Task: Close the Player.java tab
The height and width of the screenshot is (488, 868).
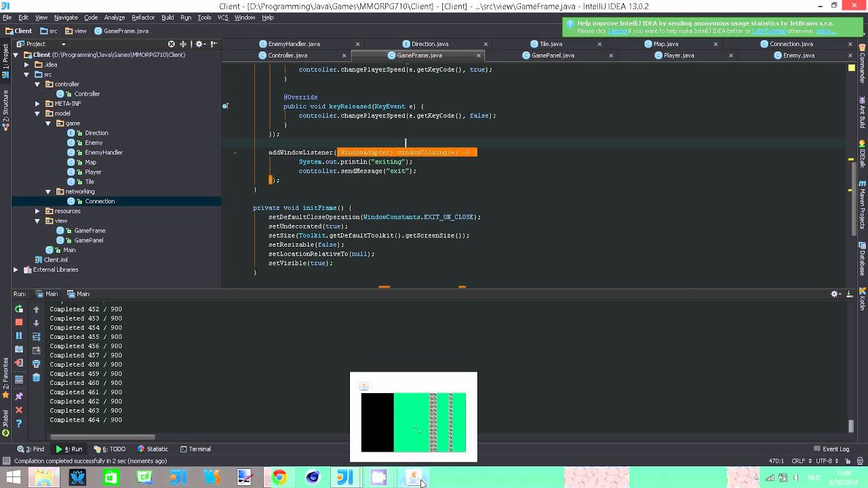Action: click(730, 56)
